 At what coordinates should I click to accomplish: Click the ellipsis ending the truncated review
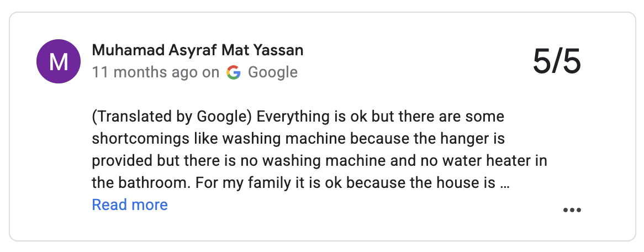coord(504,183)
